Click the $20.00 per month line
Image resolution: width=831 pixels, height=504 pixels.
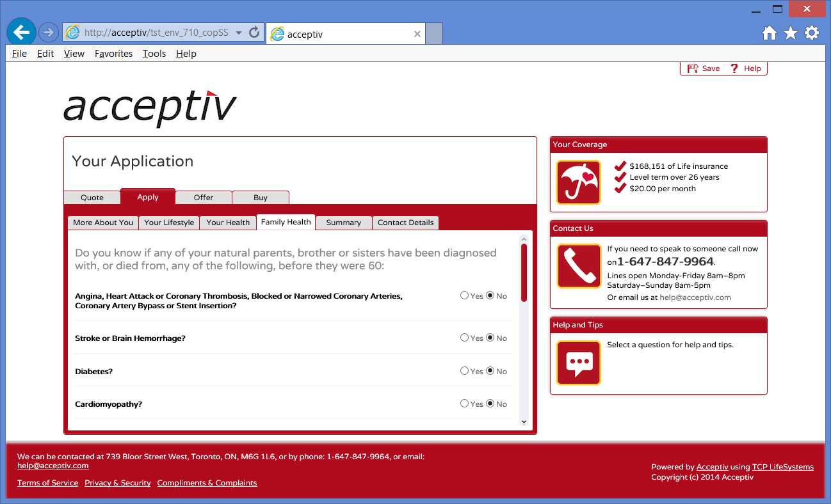click(x=663, y=189)
